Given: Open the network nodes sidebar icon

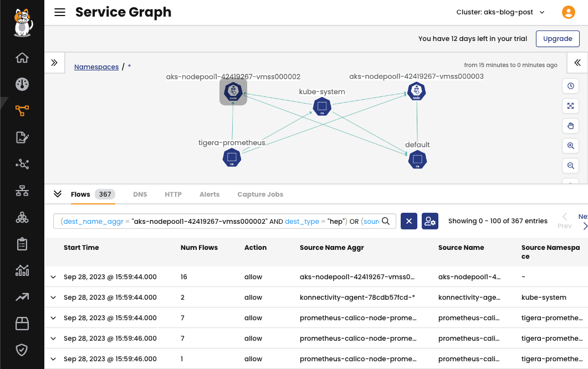Looking at the screenshot, I should click(22, 164).
